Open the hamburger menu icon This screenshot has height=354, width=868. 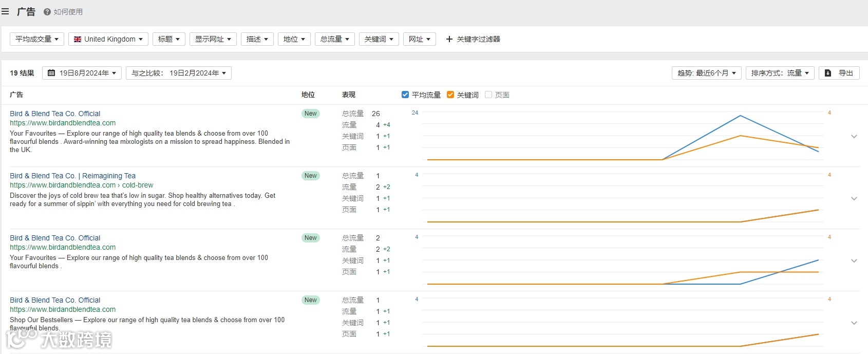coord(5,11)
